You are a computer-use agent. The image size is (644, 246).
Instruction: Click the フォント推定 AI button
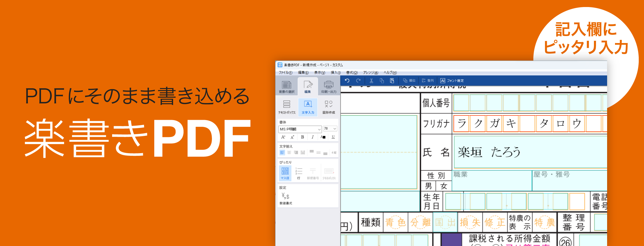[x=452, y=81]
